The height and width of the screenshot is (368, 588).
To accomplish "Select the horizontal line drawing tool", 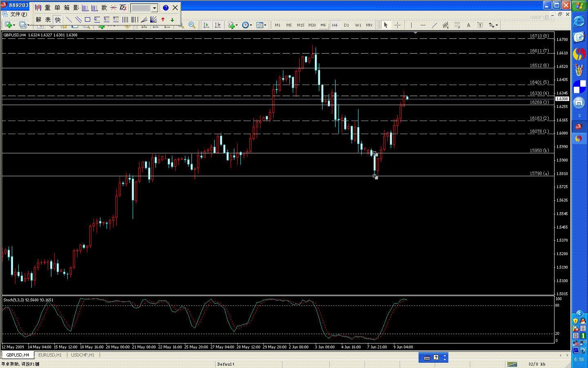I will (x=423, y=25).
